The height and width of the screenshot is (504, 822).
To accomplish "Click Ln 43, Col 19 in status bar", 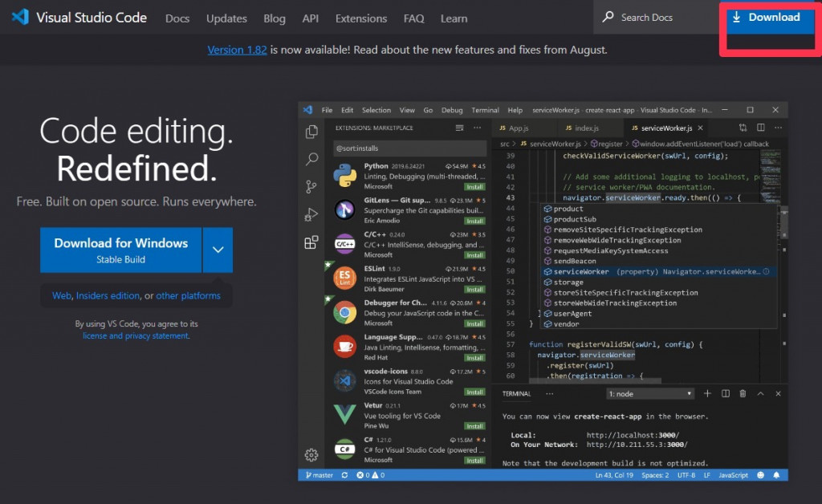I will tap(614, 475).
